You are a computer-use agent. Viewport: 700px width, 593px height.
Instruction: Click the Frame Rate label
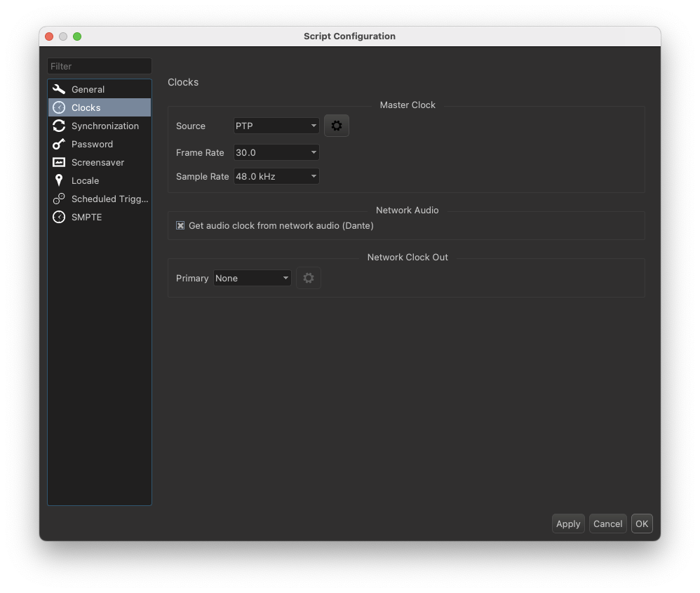(200, 153)
